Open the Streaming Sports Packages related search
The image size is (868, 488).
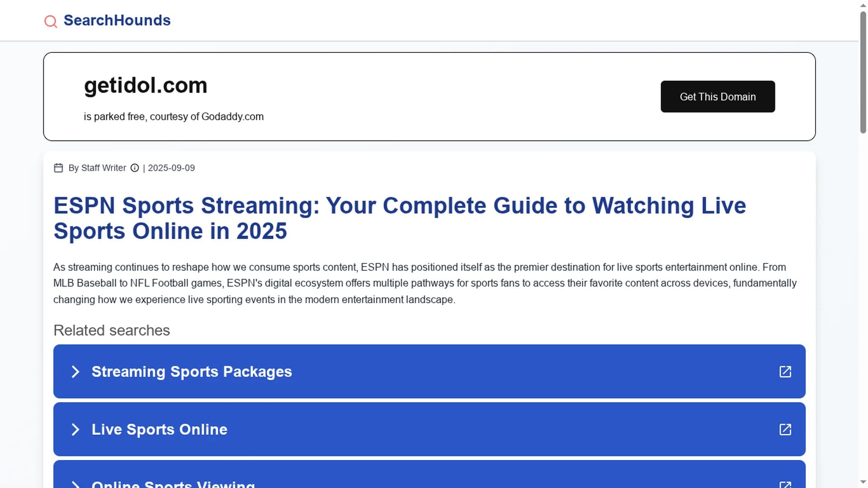pos(429,371)
